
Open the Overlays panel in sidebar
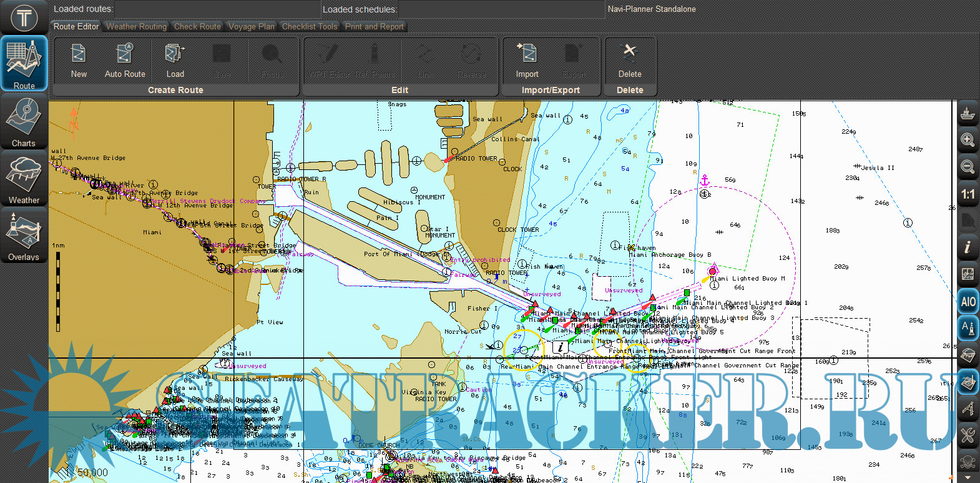24,236
